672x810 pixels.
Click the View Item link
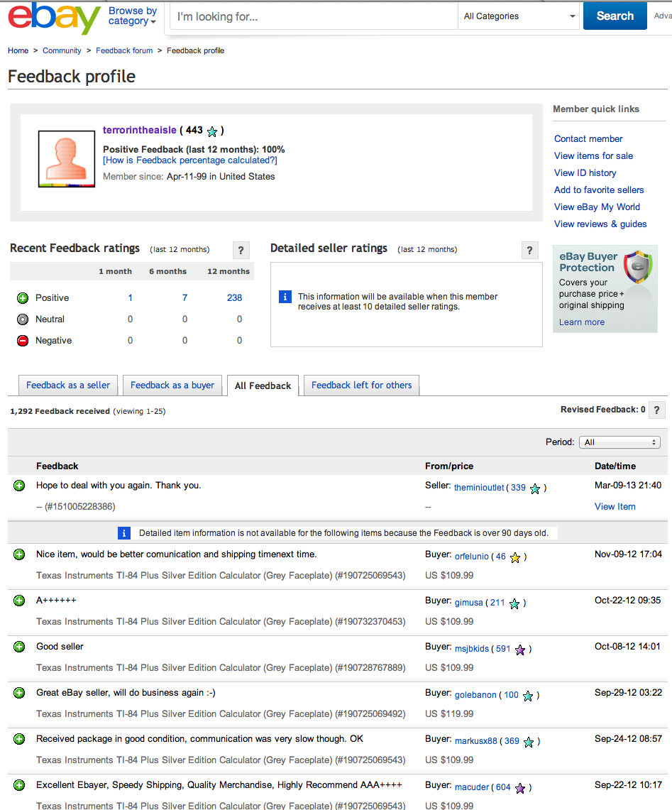(615, 507)
